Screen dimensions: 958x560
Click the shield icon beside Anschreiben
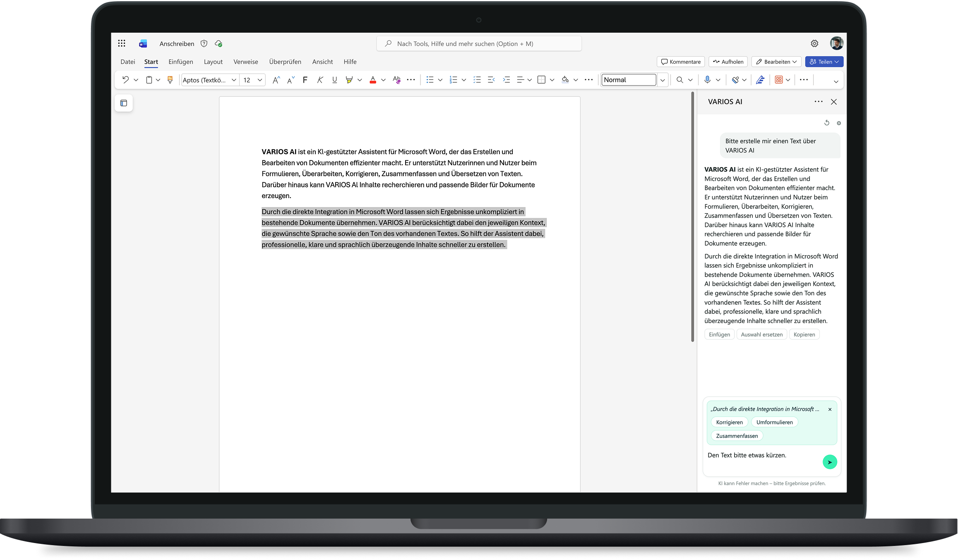point(204,43)
